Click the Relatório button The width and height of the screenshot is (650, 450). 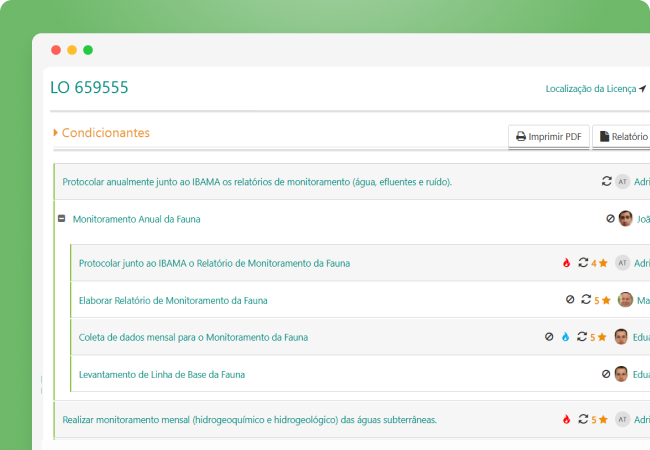pos(623,136)
